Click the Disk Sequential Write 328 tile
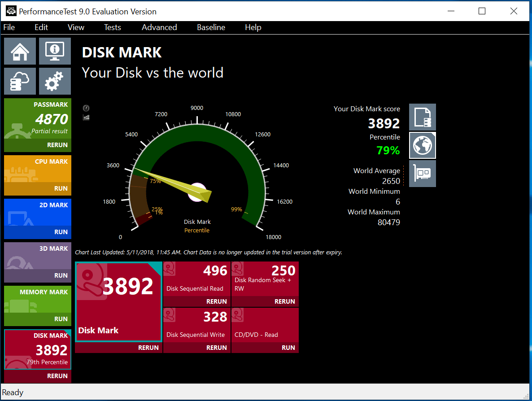Screen dimensions: 532x401 click(196, 325)
